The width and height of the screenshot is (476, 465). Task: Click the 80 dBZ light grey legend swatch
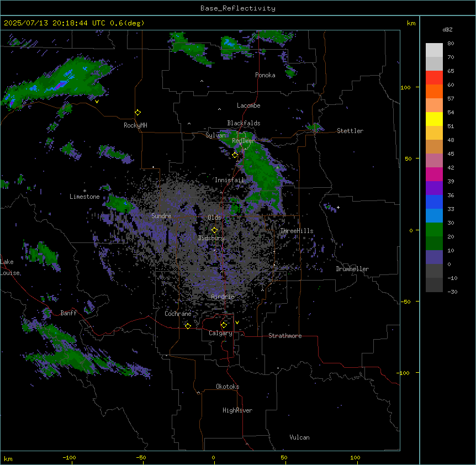tap(434, 50)
